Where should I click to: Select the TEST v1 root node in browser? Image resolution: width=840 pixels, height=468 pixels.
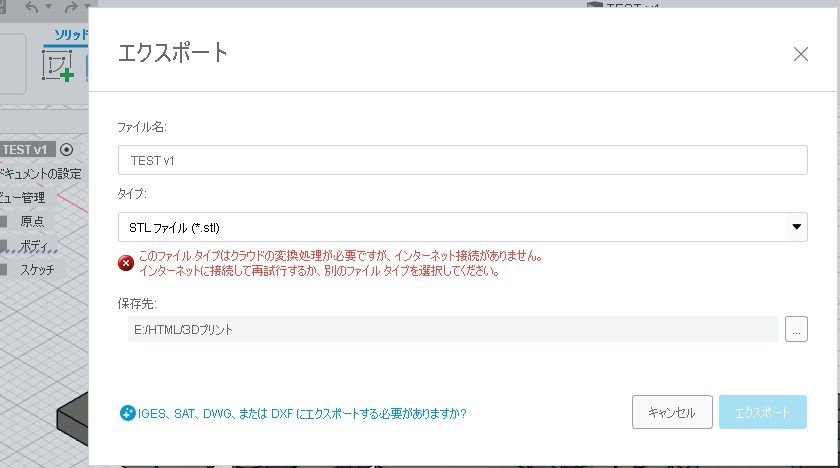pos(27,149)
